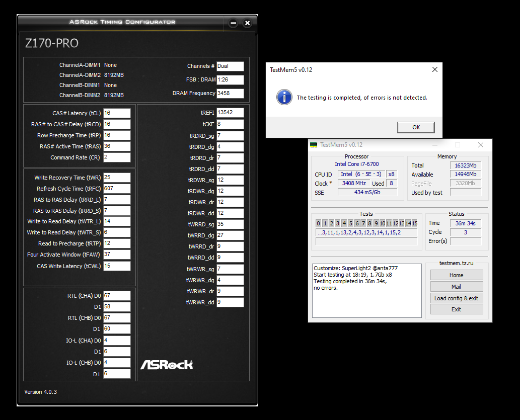Click the SSE speed value 434 mS/Gb
520x420 pixels.
point(367,192)
